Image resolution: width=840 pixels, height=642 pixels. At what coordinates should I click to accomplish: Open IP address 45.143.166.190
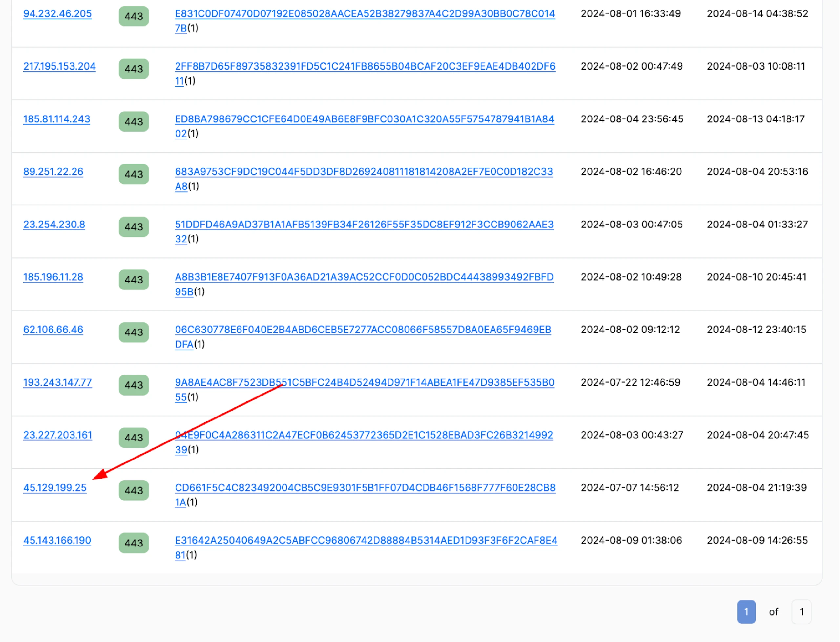click(x=57, y=541)
